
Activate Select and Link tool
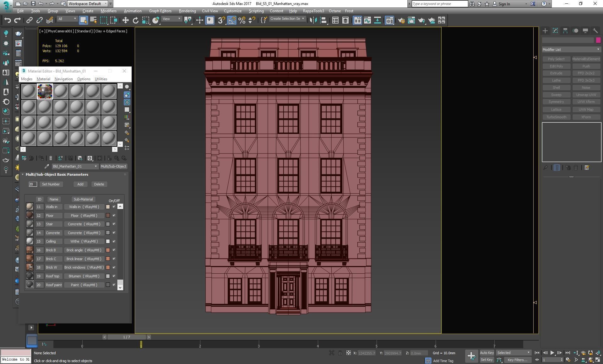[29, 20]
